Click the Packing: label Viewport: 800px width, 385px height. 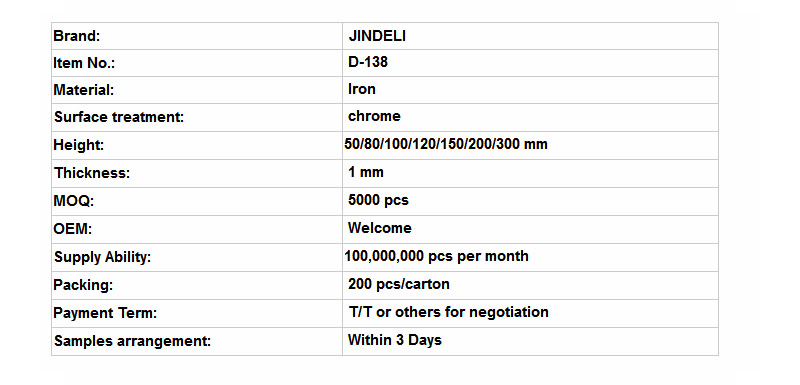pyautogui.click(x=83, y=285)
